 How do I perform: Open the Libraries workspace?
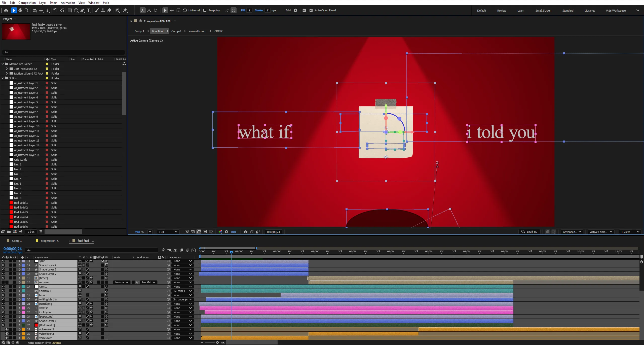click(590, 11)
